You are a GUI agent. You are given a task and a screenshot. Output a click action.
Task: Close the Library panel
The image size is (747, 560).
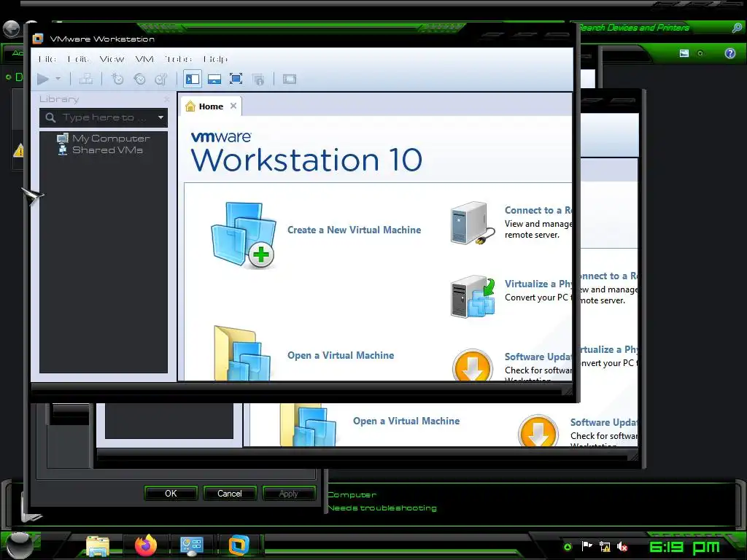pyautogui.click(x=167, y=99)
